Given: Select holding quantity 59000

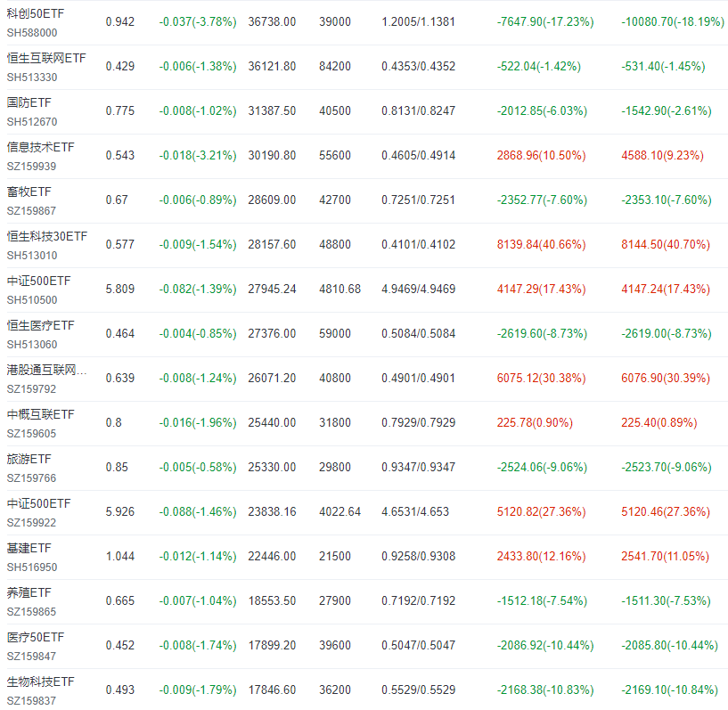Looking at the screenshot, I should pos(335,334).
